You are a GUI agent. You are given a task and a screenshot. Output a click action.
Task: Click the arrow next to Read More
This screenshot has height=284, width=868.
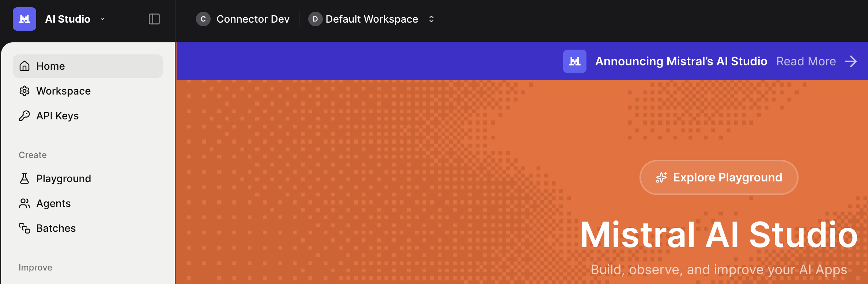[x=851, y=61]
